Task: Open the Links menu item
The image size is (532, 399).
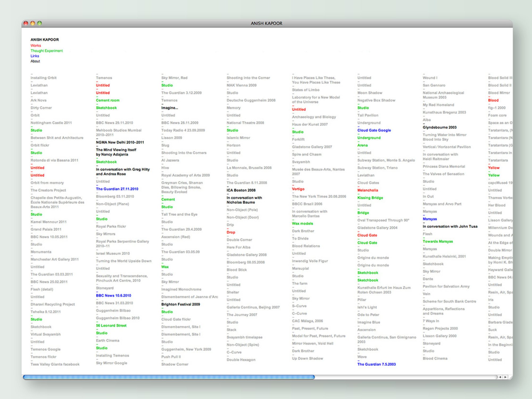Action: [35, 56]
